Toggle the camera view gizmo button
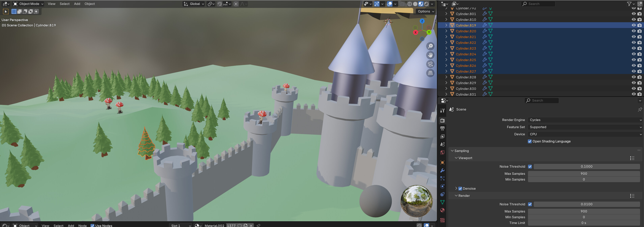 coord(430,64)
